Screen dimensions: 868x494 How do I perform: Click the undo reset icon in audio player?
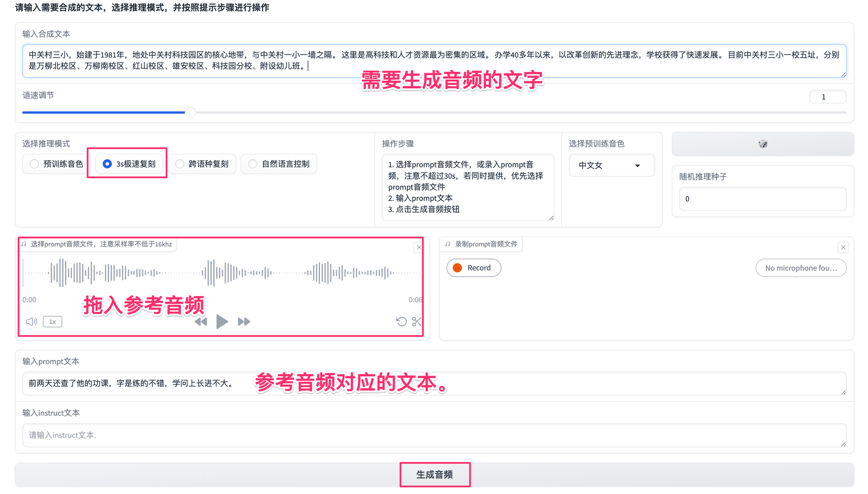(x=401, y=322)
